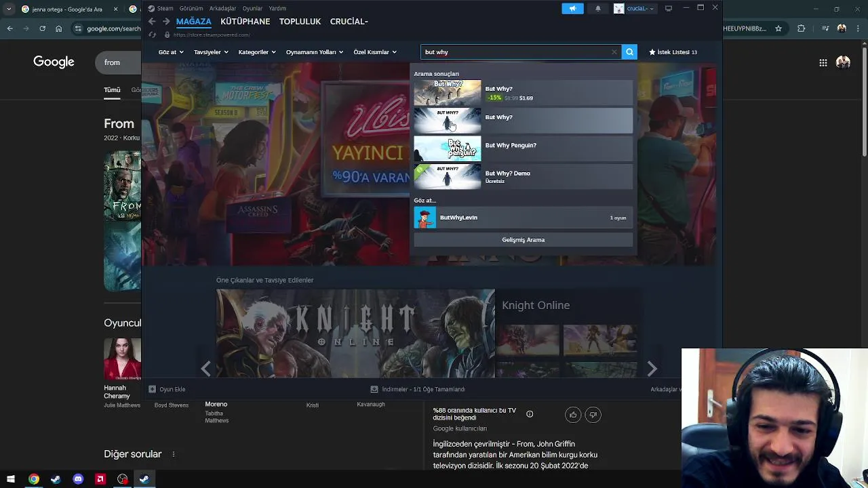Image resolution: width=868 pixels, height=488 pixels.
Task: Select highlighted But Why? search result
Action: point(523,121)
